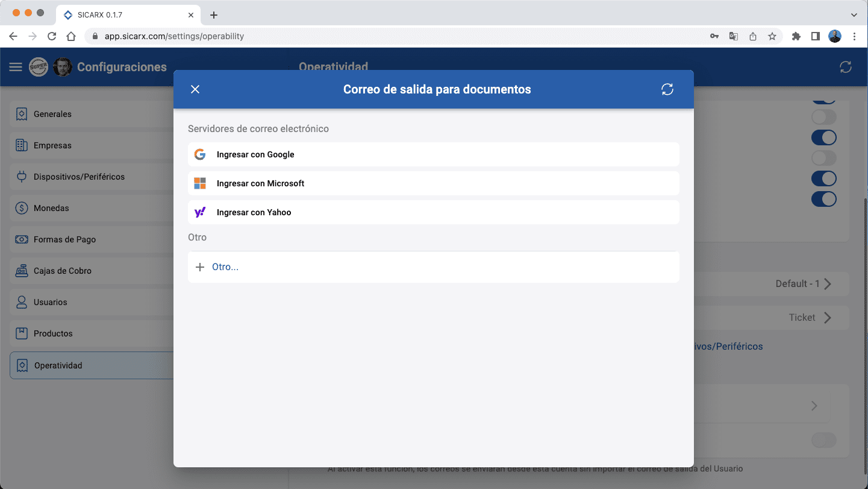Screen dimensions: 868x489
Task: Toggle the second switch that is off
Action: 823,158
